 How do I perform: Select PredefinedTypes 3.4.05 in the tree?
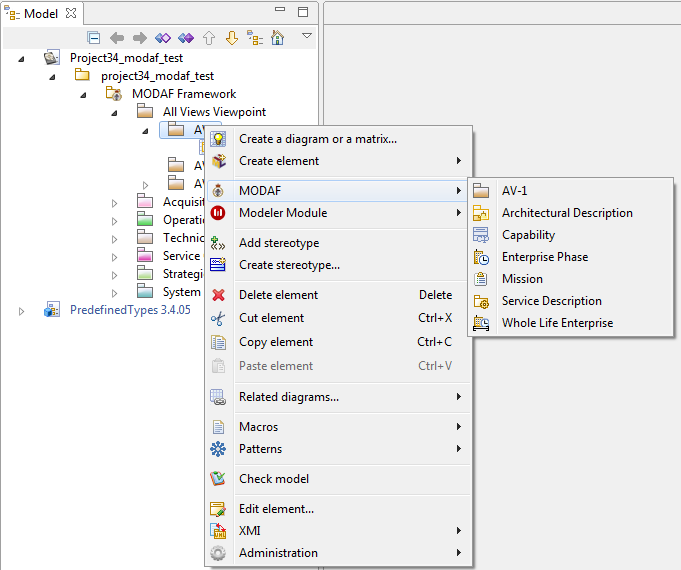point(130,310)
